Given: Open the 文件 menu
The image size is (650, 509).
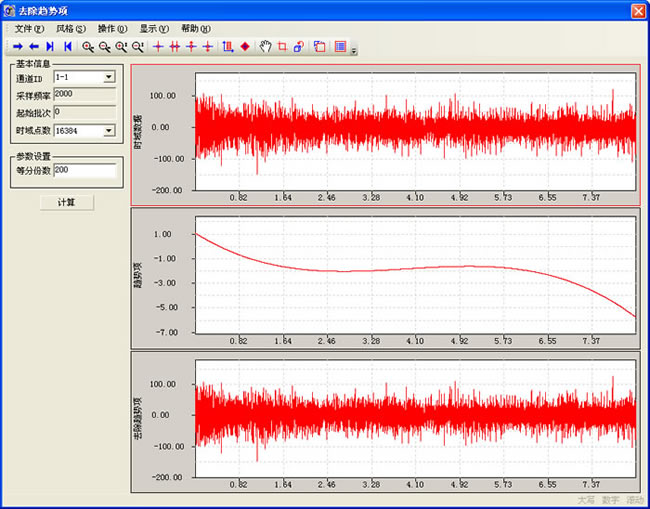Looking at the screenshot, I should click(x=30, y=28).
